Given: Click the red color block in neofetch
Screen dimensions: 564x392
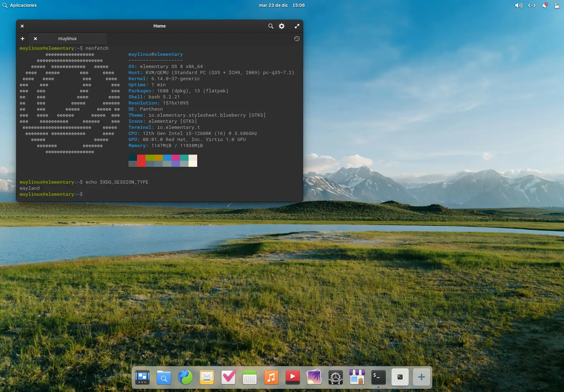Looking at the screenshot, I should (x=141, y=161).
